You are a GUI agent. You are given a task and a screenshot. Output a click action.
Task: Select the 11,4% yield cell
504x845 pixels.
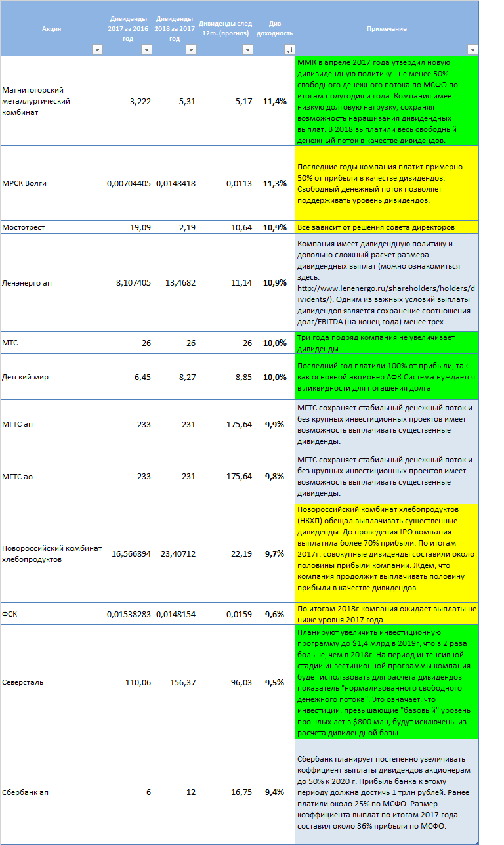point(275,101)
